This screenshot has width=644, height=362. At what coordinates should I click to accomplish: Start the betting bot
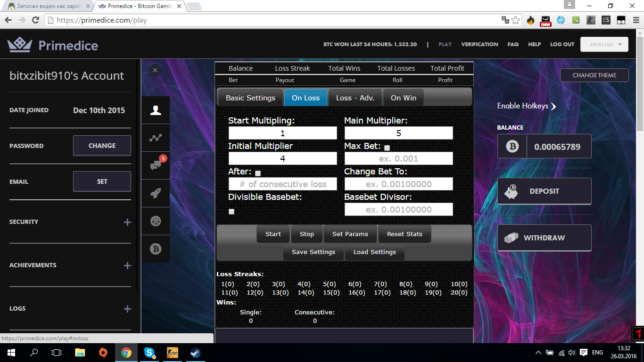tap(273, 234)
